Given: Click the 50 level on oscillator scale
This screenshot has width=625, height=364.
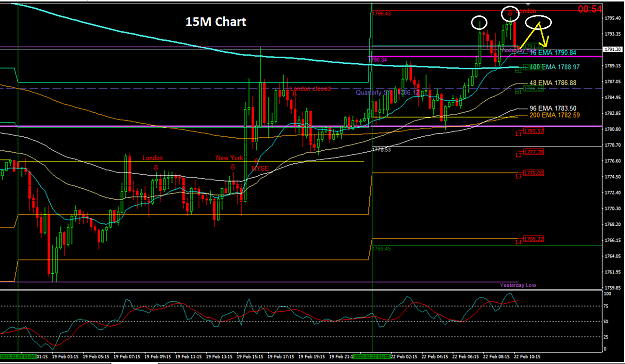Looking at the screenshot, I should (607, 321).
